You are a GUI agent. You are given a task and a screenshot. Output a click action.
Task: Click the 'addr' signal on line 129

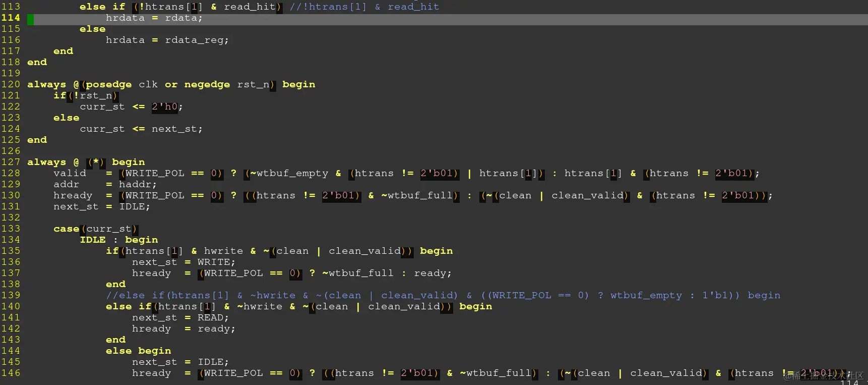click(67, 185)
